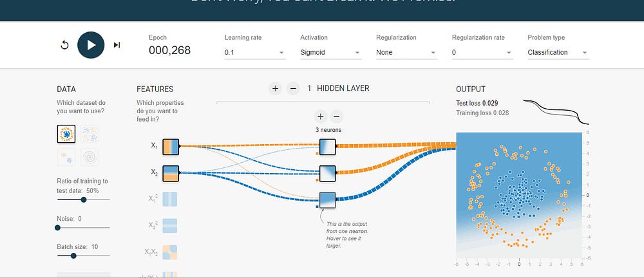This screenshot has width=644, height=278.
Task: Select the third hidden neuron
Action: pos(327,200)
